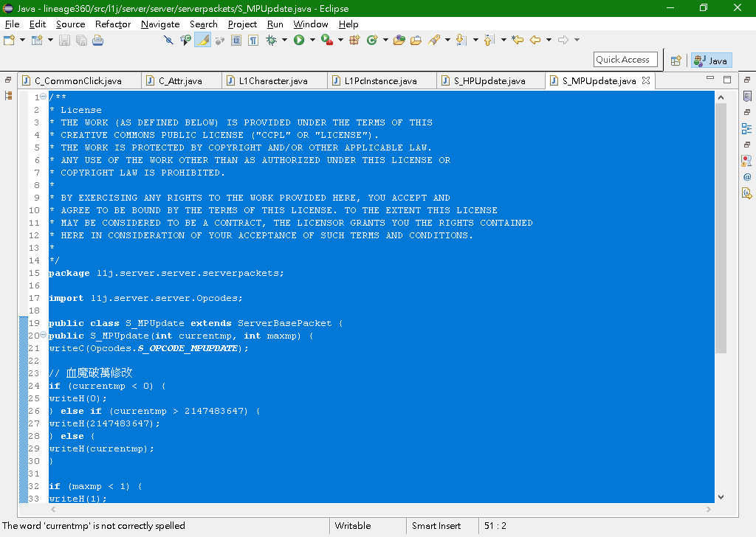This screenshot has width=756, height=537.
Task: Open the Run configurations dropdown arrow
Action: (x=312, y=40)
